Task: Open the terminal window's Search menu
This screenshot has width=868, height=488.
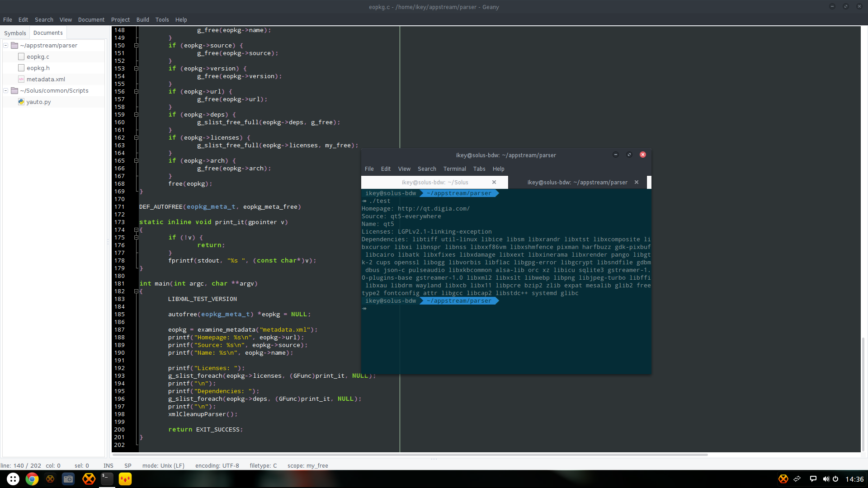Action: [427, 169]
